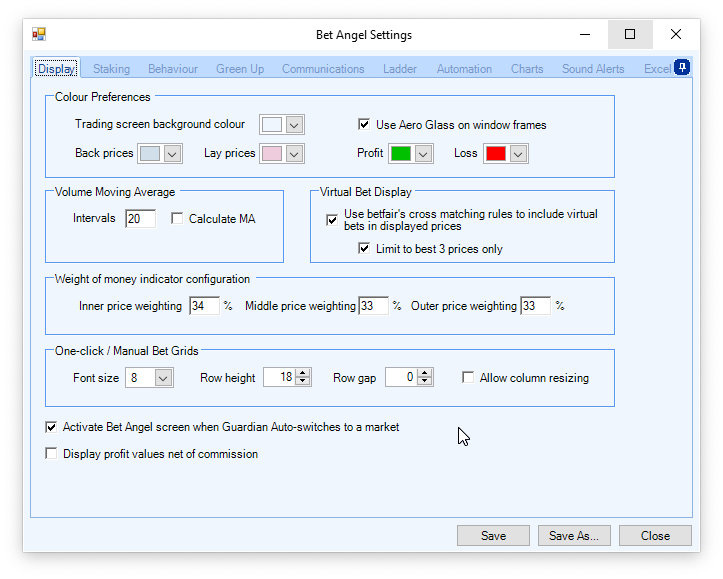Minimize the Bet Angel Settings window

585,34
